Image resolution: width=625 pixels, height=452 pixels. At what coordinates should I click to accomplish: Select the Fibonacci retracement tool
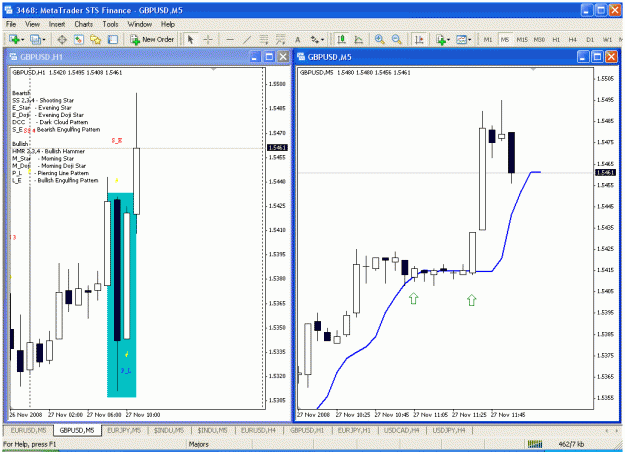[281, 39]
